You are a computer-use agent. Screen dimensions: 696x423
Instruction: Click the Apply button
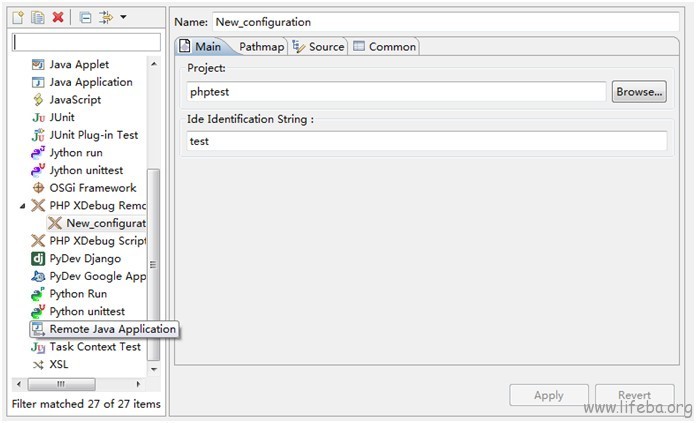tap(548, 395)
